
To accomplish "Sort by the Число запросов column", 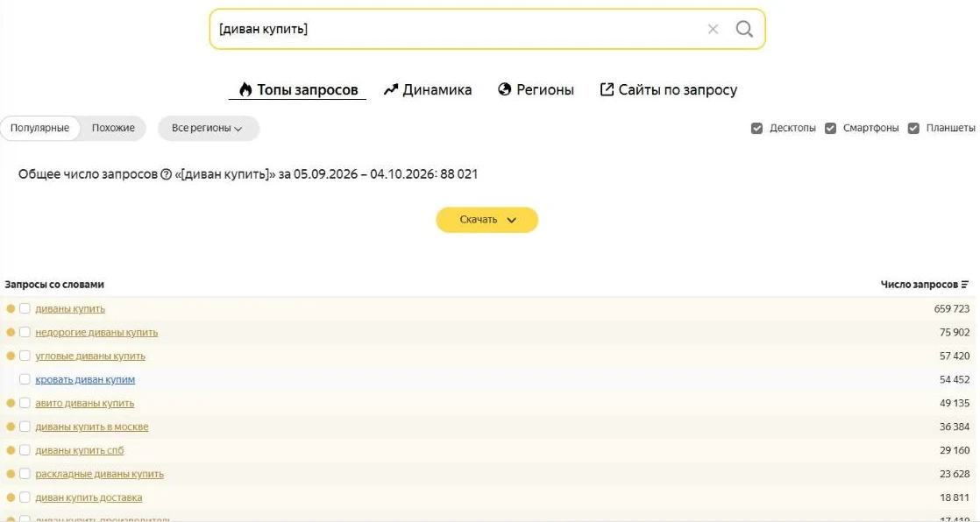I will pyautogui.click(x=925, y=284).
